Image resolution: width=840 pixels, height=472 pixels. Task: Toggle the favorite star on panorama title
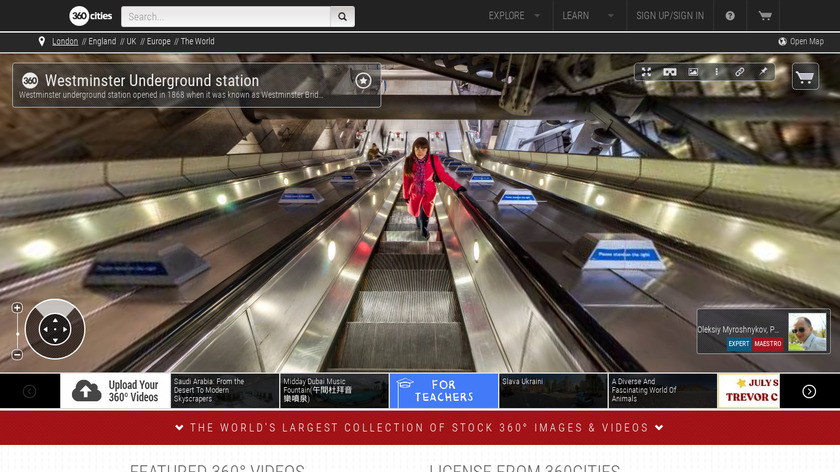[363, 80]
